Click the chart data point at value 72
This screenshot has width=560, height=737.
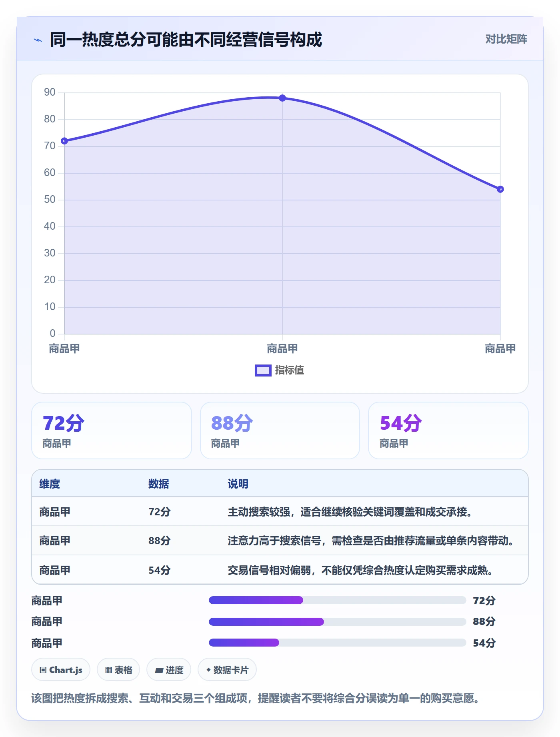64,141
